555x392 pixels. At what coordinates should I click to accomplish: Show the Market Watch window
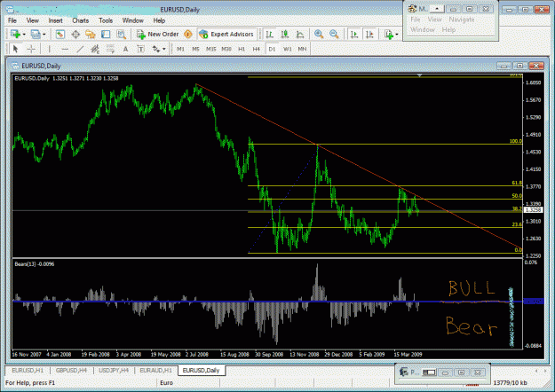pyautogui.click(x=60, y=35)
